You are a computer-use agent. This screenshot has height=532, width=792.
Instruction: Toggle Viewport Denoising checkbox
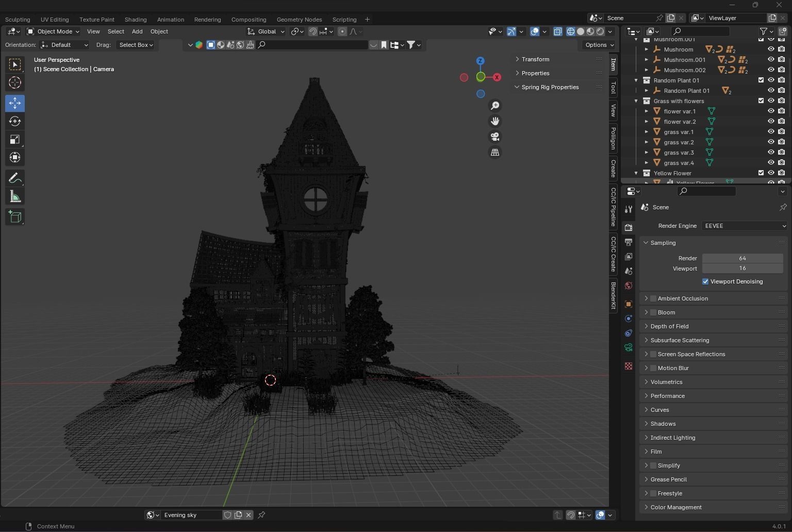(x=705, y=281)
